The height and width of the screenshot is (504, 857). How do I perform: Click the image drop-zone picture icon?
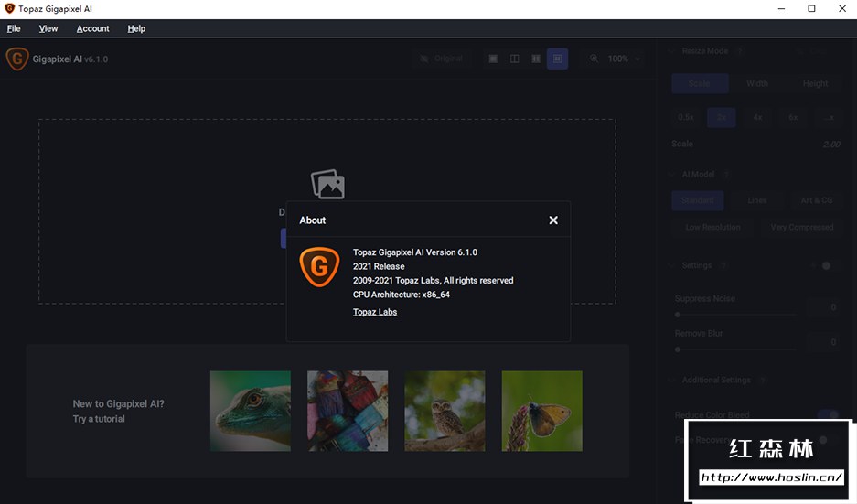[327, 184]
